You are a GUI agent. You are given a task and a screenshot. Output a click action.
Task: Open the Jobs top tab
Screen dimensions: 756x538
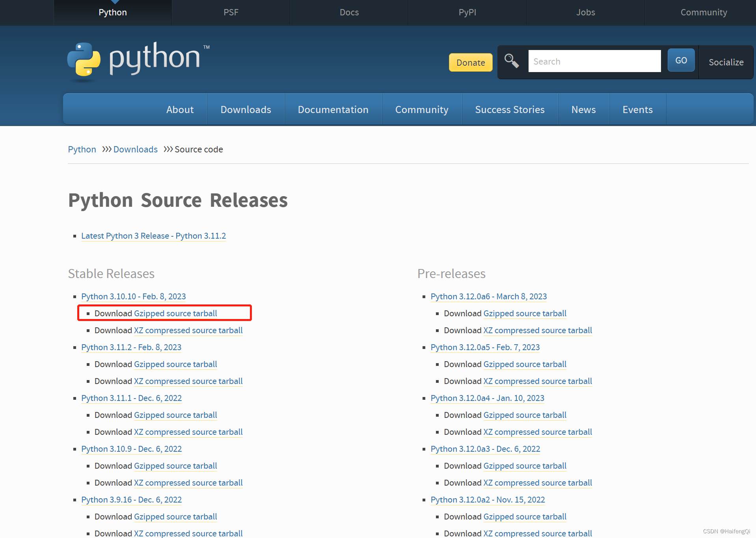click(x=586, y=12)
